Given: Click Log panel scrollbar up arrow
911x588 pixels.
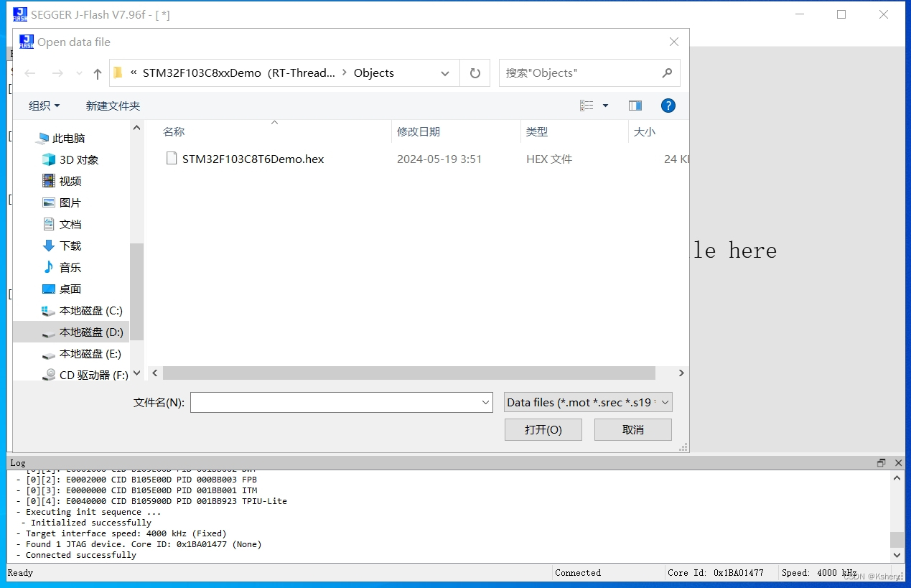Looking at the screenshot, I should 897,477.
